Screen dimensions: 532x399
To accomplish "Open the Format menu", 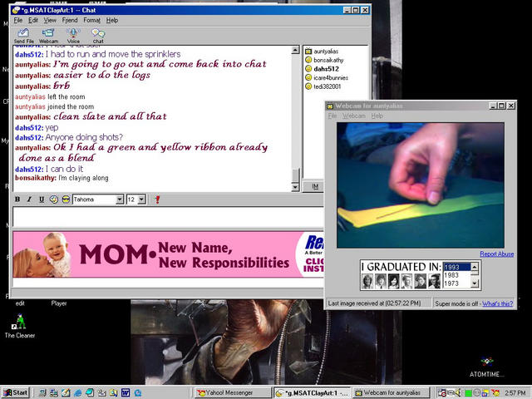I will tap(92, 20).
